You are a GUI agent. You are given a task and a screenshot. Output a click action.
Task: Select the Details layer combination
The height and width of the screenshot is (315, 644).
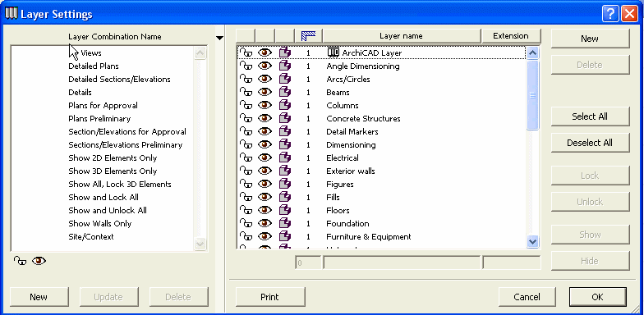(80, 92)
